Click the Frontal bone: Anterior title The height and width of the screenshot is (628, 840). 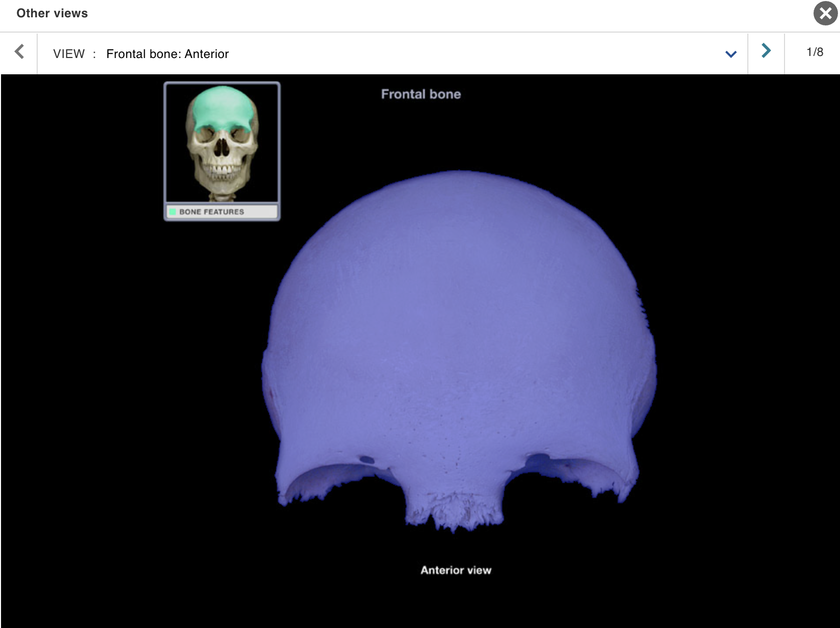tap(167, 53)
